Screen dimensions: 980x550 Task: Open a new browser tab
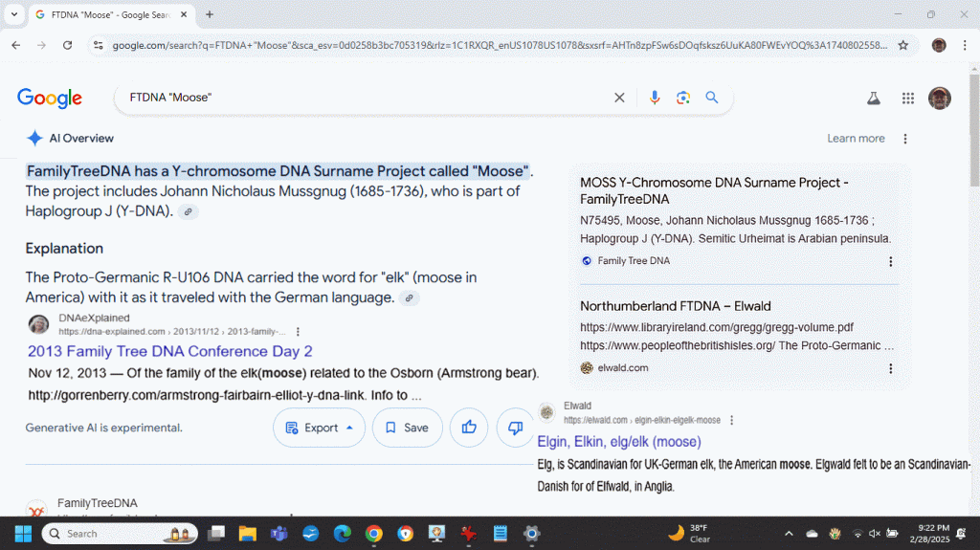point(210,14)
